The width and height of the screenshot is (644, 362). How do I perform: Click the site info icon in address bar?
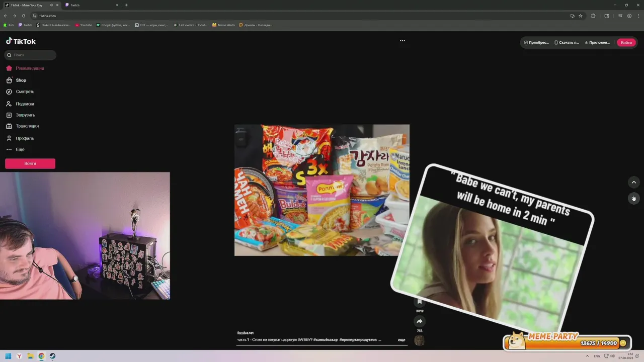click(x=34, y=16)
